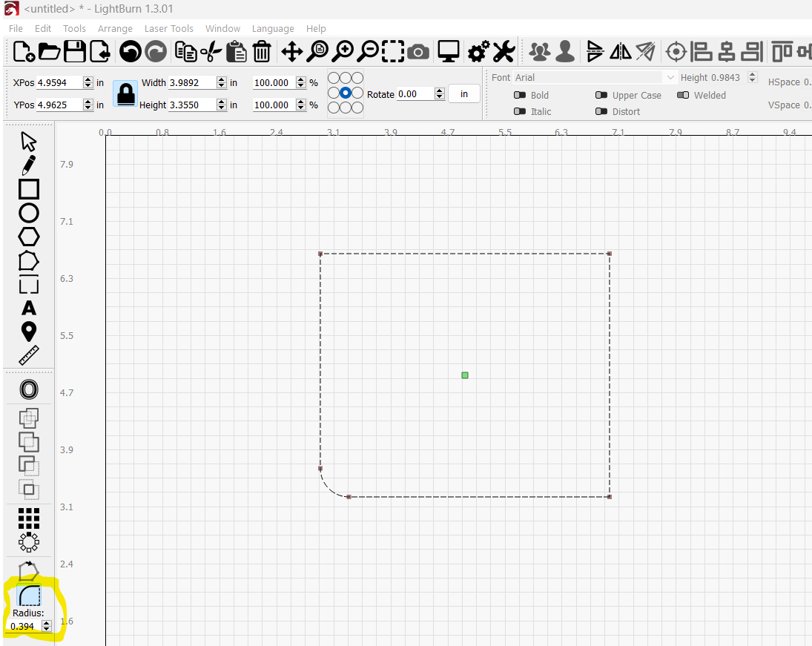The image size is (812, 646).
Task: Select the Position Laser pin tool
Action: tap(29, 332)
